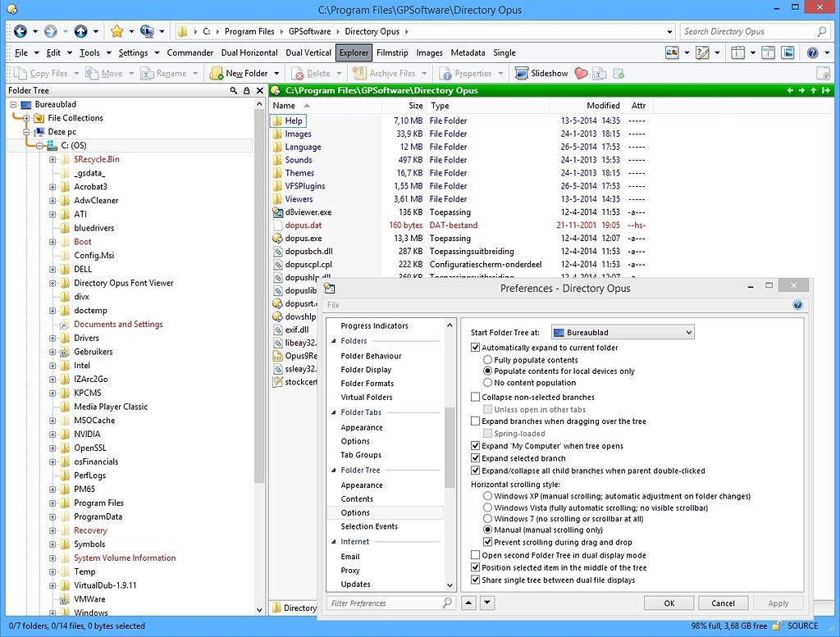
Task: Expand the Program Files tree item
Action: click(x=51, y=503)
